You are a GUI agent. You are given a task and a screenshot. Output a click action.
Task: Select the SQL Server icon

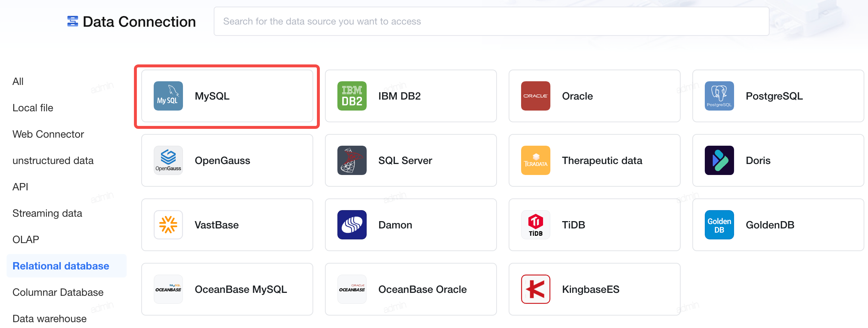(x=352, y=160)
